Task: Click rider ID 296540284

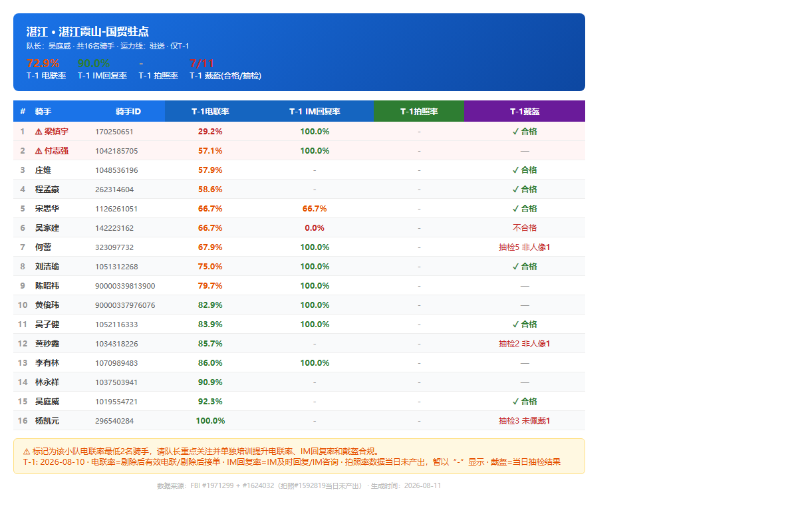Action: pos(114,421)
